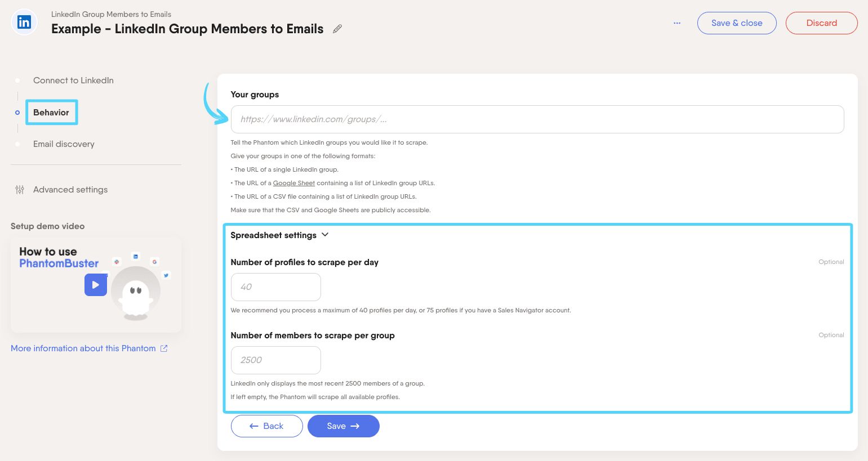The width and height of the screenshot is (868, 461).
Task: Click 'Example - LinkedIn Group Members to Emails' title
Action: [x=188, y=29]
